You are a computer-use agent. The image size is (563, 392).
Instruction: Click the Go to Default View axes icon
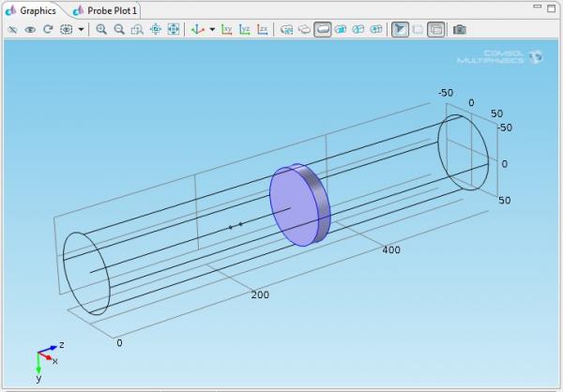tap(198, 29)
